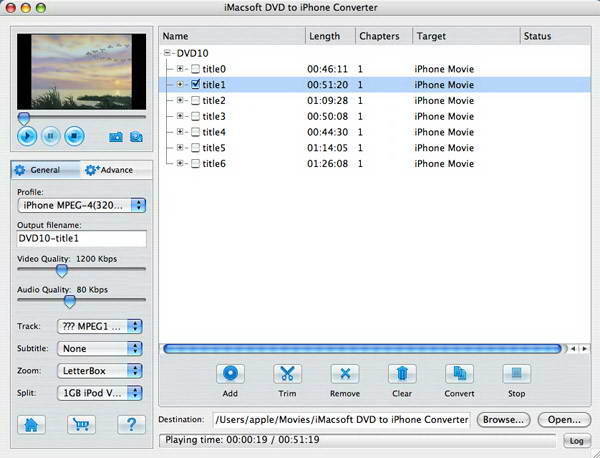
Task: Click the horizontal scrollbar left arrow
Action: point(573,349)
